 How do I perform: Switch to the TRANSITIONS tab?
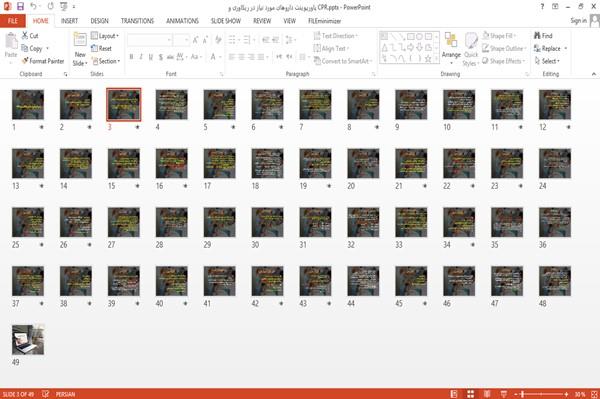pos(137,21)
